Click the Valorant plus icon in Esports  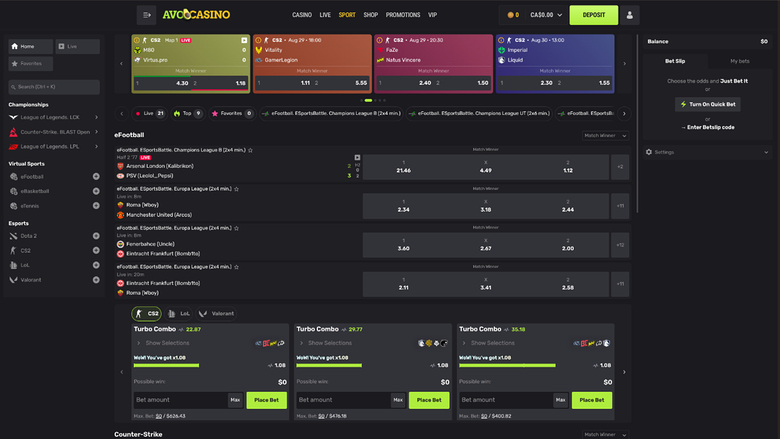[96, 280]
